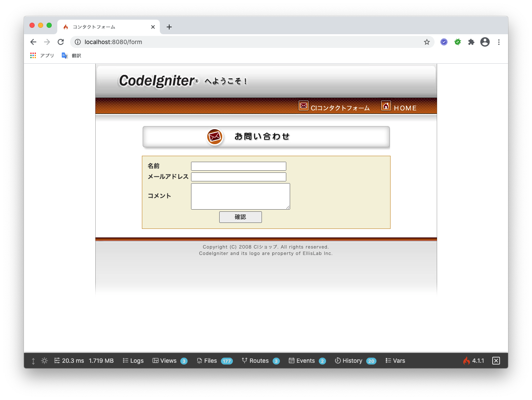
Task: Click the へようこそ！ header text
Action: (226, 81)
